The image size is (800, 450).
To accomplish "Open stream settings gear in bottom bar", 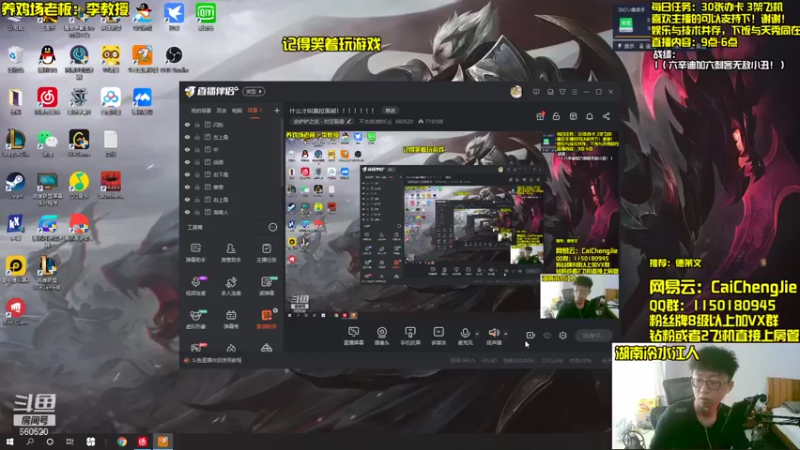I will (563, 335).
